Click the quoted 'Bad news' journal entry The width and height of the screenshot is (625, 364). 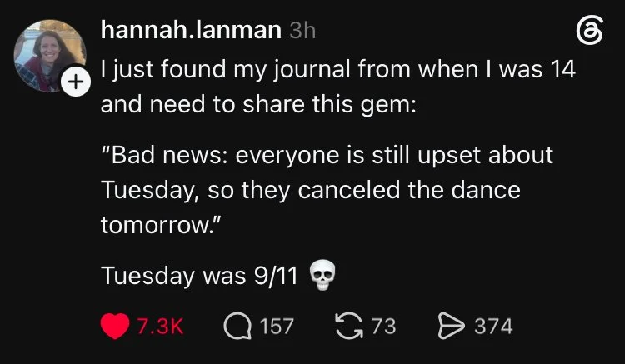[327, 190]
